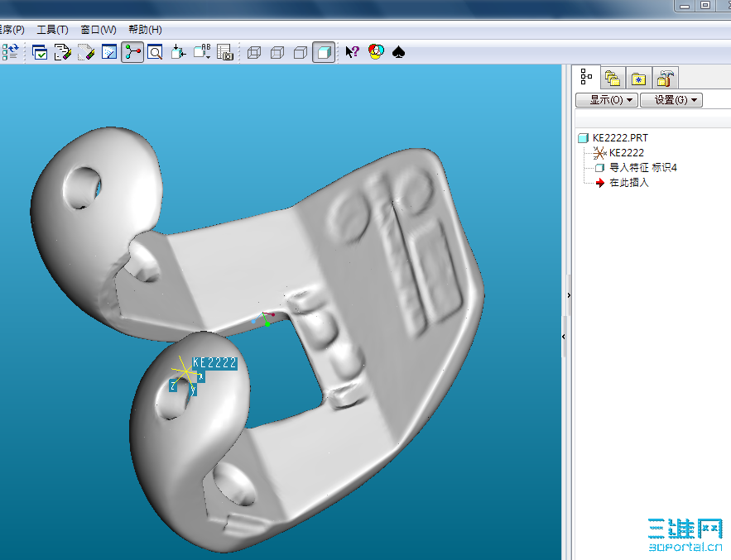Click the context help arrow question icon
731x560 pixels.
353,52
